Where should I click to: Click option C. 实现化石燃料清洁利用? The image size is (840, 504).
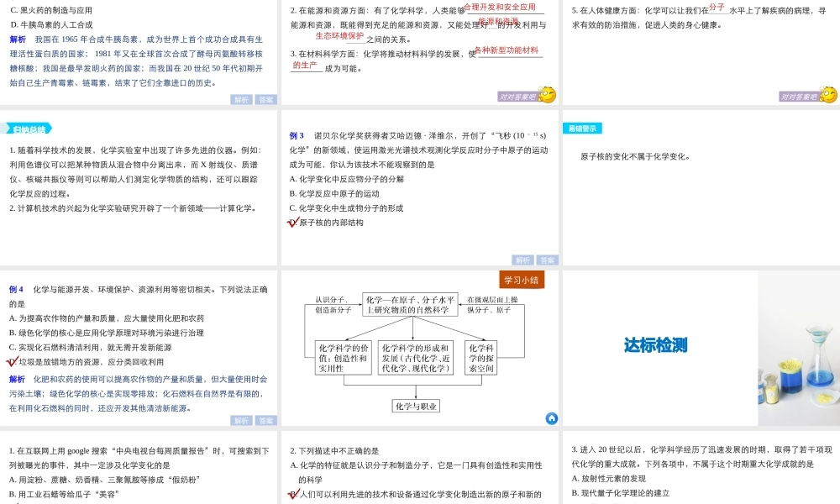90,347
